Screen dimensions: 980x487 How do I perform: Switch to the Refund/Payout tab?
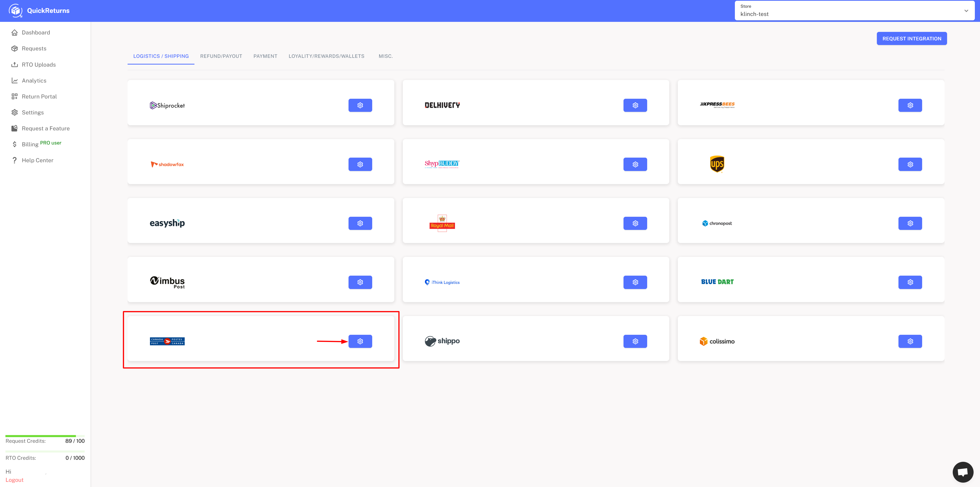click(x=221, y=56)
